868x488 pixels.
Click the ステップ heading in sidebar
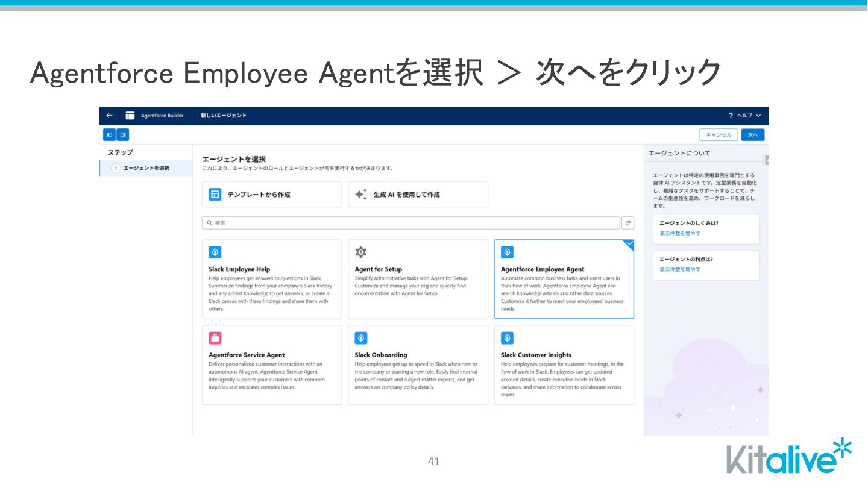(x=120, y=152)
